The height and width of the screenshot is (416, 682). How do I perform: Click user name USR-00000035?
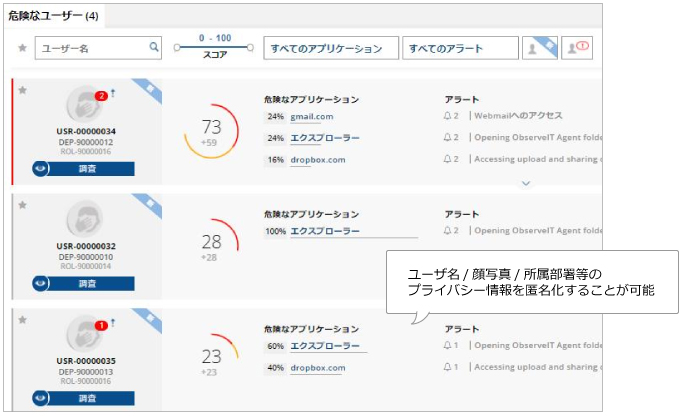click(86, 361)
